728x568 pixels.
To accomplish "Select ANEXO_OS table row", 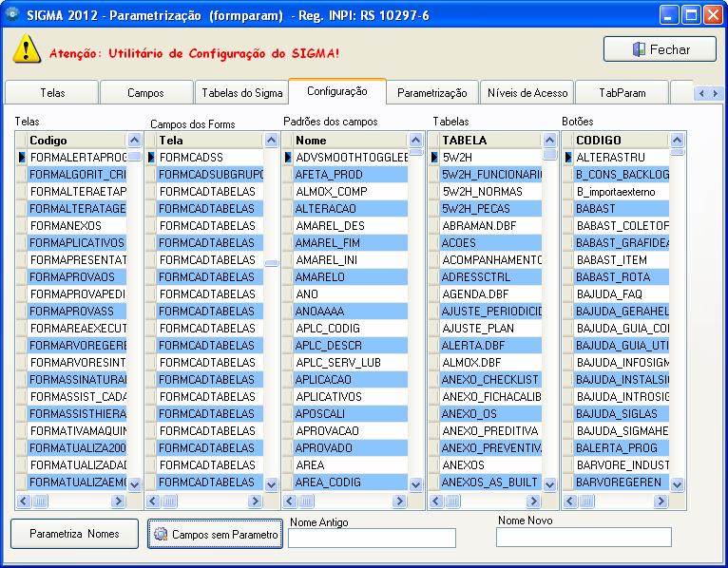I will (490, 413).
